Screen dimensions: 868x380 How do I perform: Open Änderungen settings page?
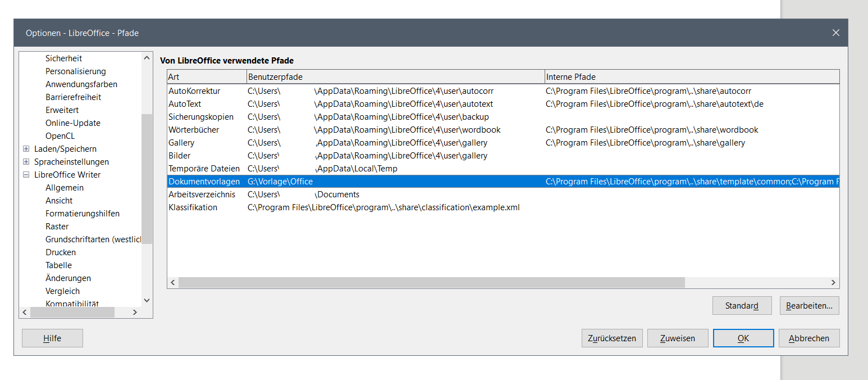68,278
